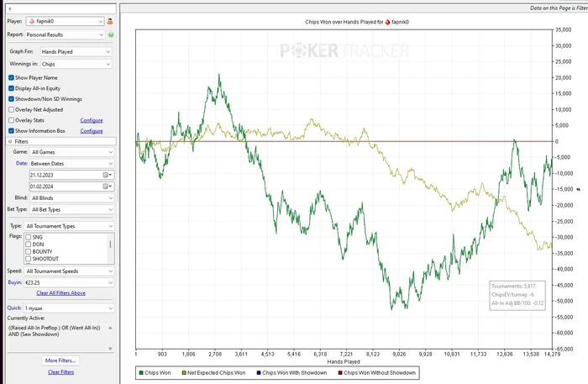Click the green Chips Won legend swatch
This screenshot has height=384, width=588.
pyautogui.click(x=141, y=373)
